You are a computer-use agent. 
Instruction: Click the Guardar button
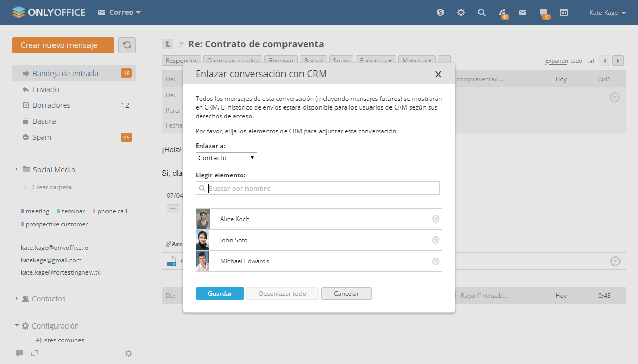point(220,294)
